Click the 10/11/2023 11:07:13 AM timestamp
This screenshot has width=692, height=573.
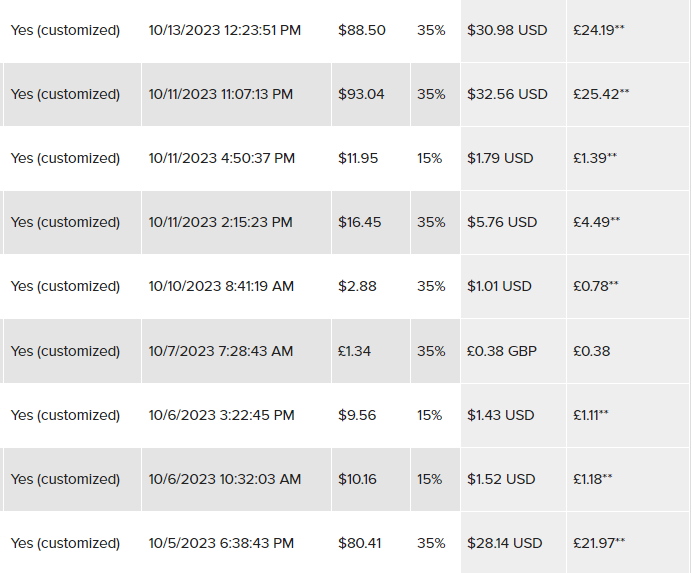click(x=220, y=94)
